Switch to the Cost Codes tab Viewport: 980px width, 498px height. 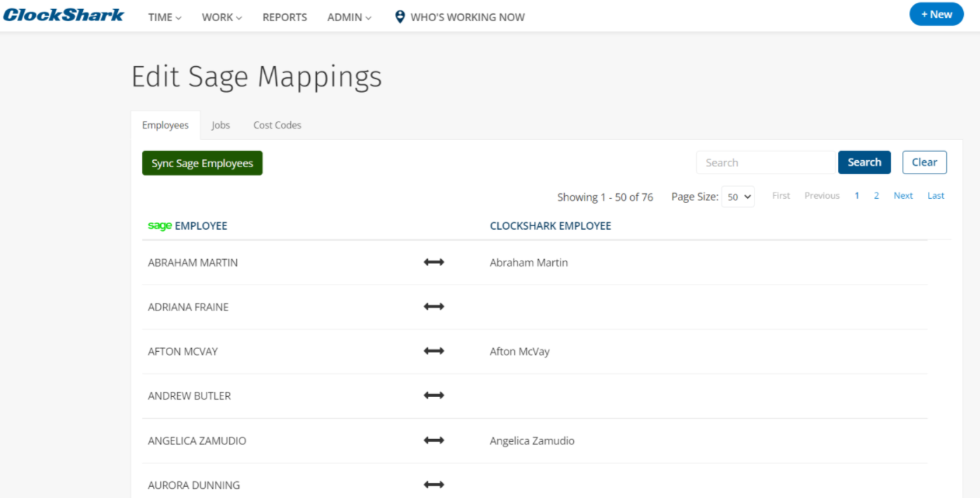point(277,125)
